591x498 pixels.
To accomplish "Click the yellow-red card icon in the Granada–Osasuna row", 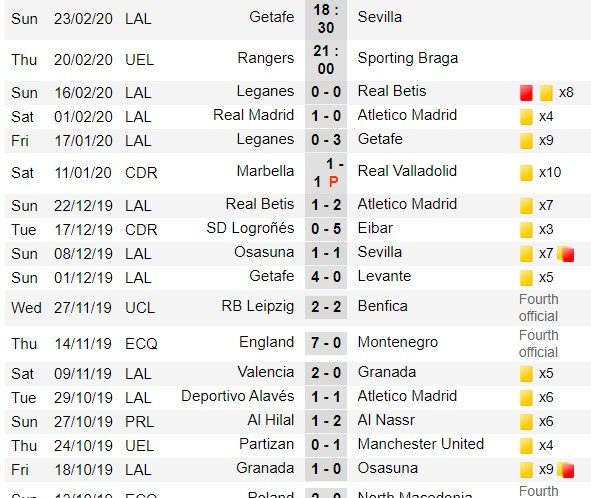I will click(x=566, y=470).
